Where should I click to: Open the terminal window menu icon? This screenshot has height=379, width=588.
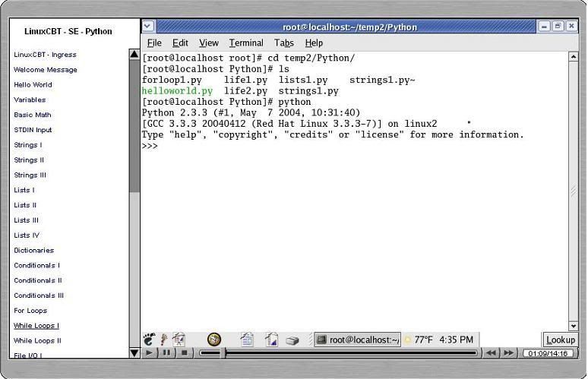coord(147,27)
